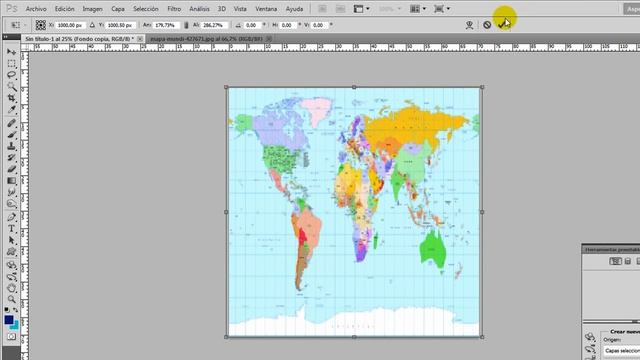Image resolution: width=640 pixels, height=360 pixels.
Task: Select the Hand tool
Action: tap(11, 288)
